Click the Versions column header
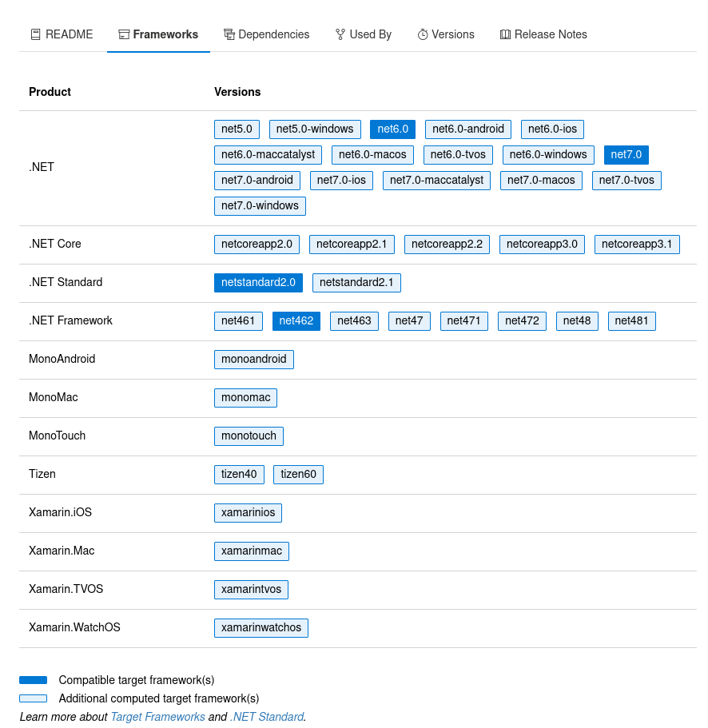The image size is (708, 728). pyautogui.click(x=237, y=92)
